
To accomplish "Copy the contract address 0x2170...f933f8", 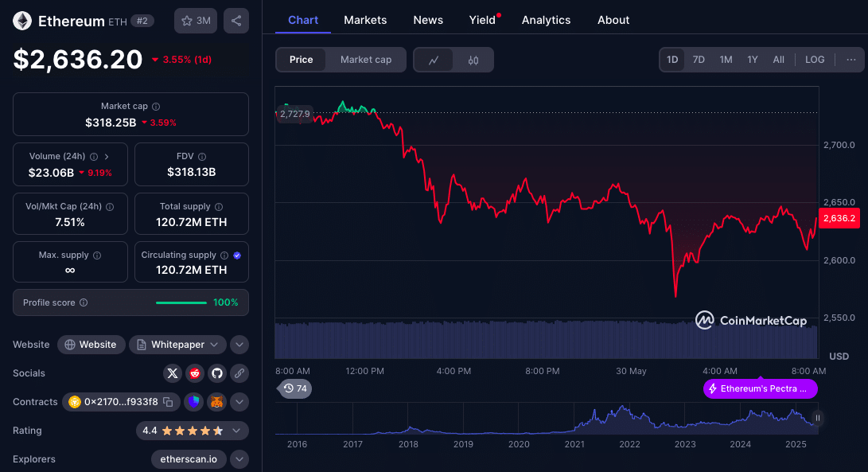I will coord(169,402).
